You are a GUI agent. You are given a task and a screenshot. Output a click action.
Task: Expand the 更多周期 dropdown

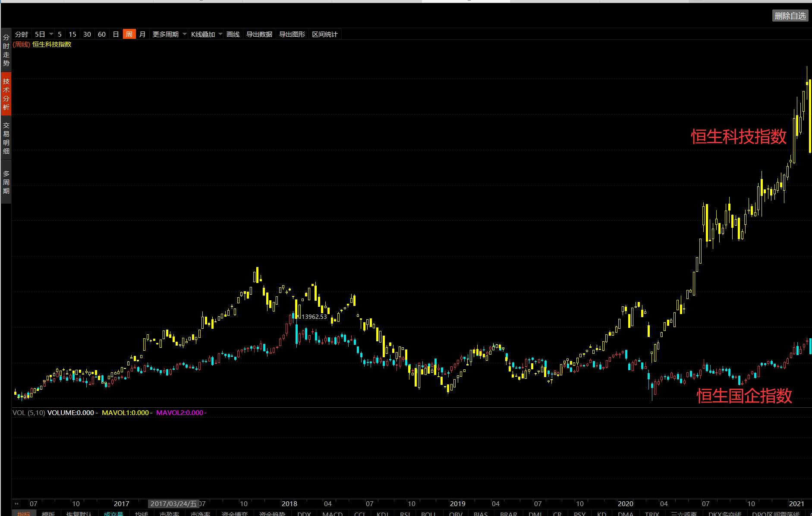185,34
